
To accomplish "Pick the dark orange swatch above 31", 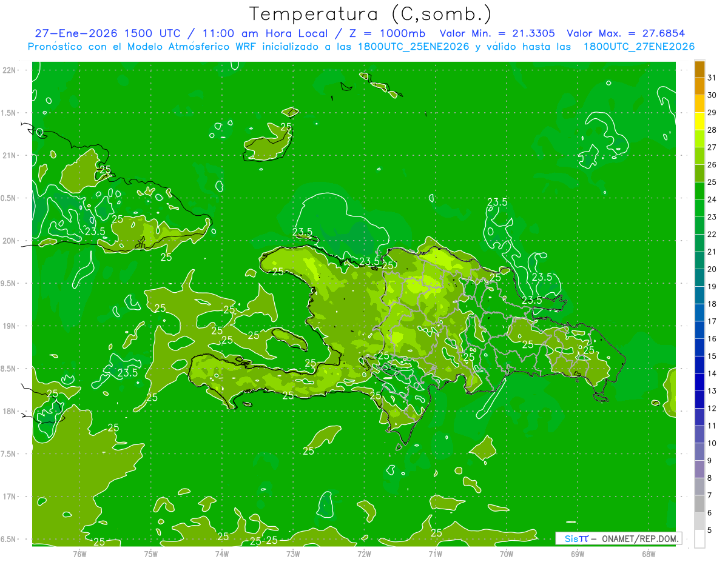I will [699, 69].
